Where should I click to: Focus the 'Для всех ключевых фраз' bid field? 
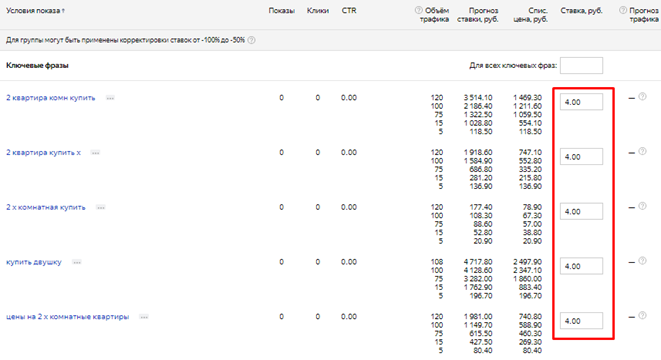(581, 65)
